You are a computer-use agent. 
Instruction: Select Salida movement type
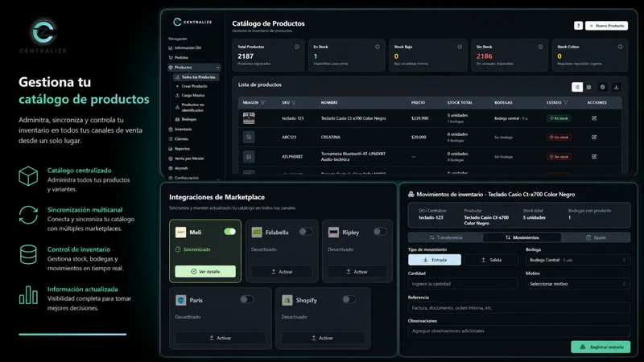pyautogui.click(x=491, y=260)
